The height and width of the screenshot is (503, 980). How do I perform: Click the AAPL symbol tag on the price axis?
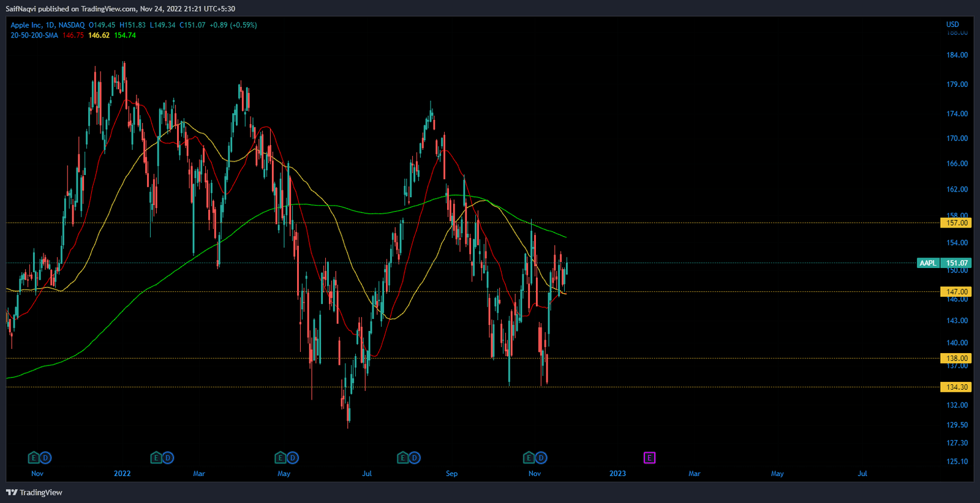click(928, 263)
